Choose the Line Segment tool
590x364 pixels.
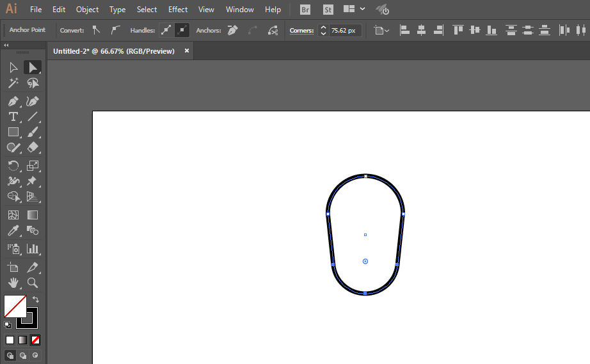pos(33,116)
